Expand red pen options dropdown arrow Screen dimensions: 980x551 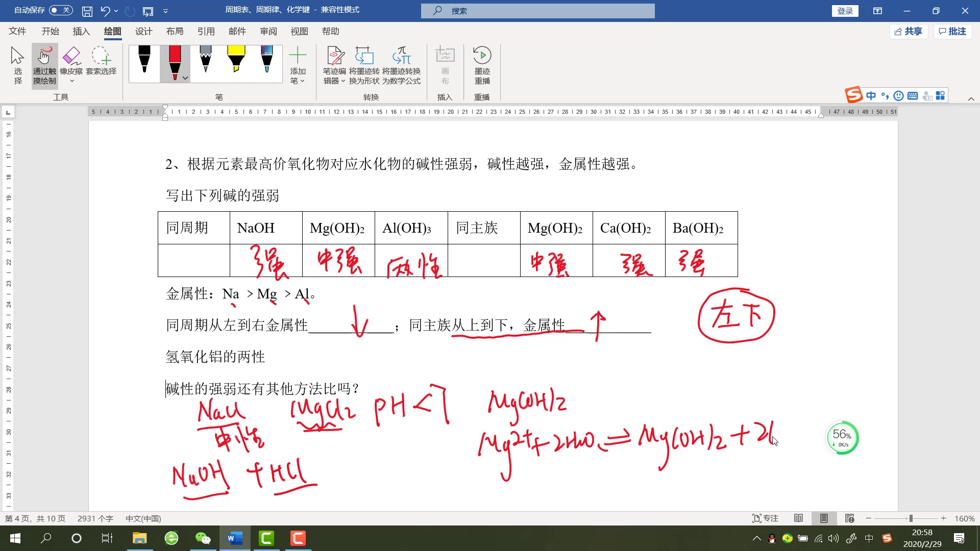pyautogui.click(x=185, y=78)
